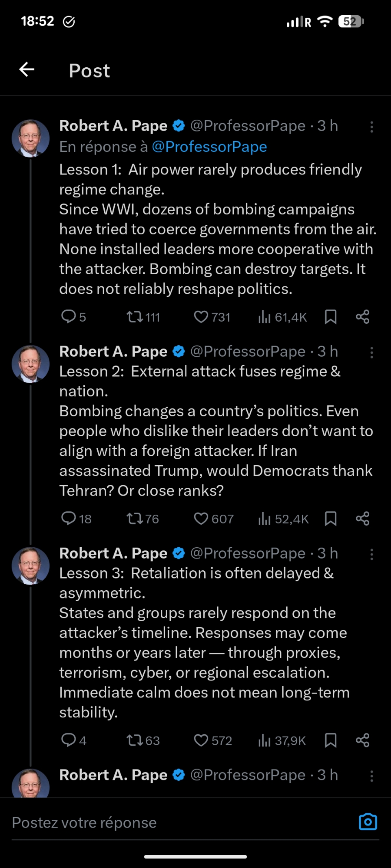391x868 pixels.
Task: Like the Lesson 1 post with 731 likes
Action: click(x=201, y=317)
